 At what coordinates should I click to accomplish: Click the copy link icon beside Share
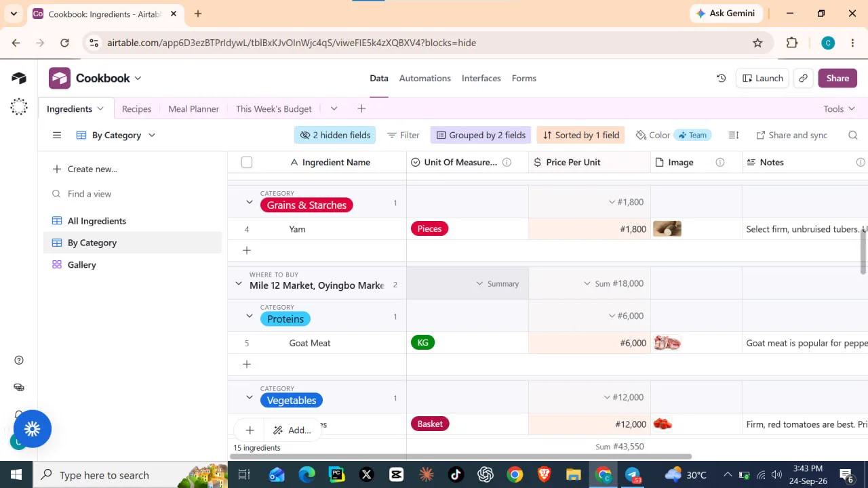(x=803, y=79)
